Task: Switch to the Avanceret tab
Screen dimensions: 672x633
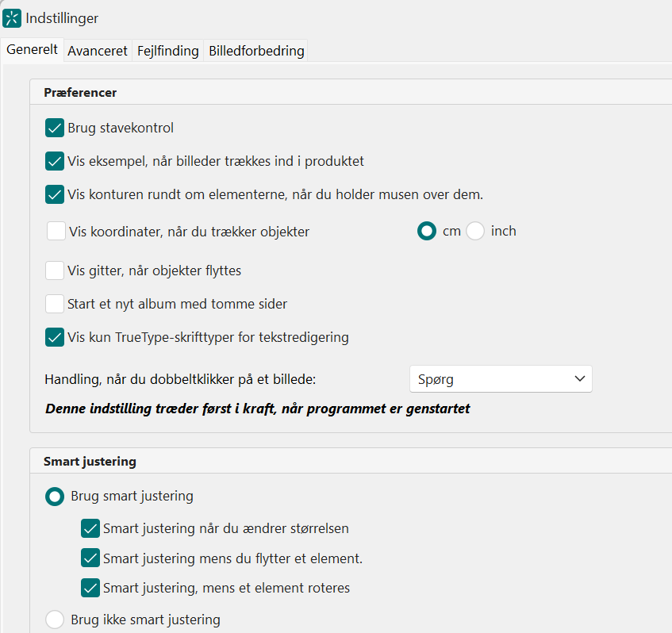Action: tap(97, 50)
